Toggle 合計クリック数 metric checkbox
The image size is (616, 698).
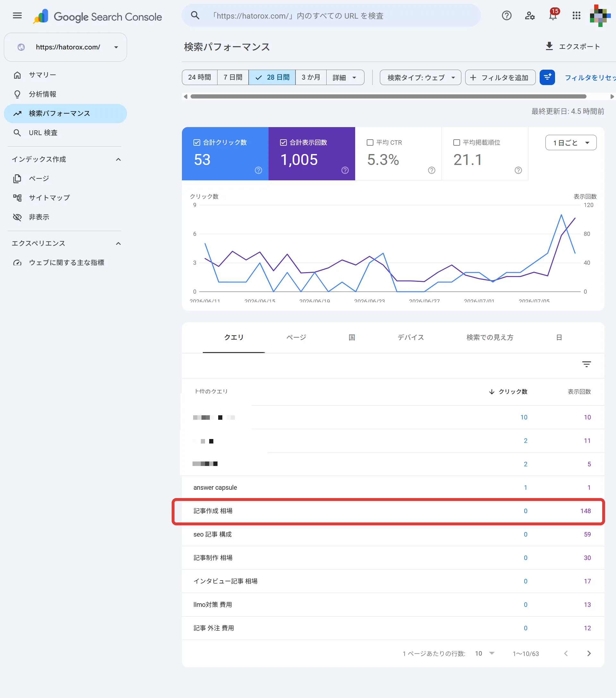tap(197, 142)
